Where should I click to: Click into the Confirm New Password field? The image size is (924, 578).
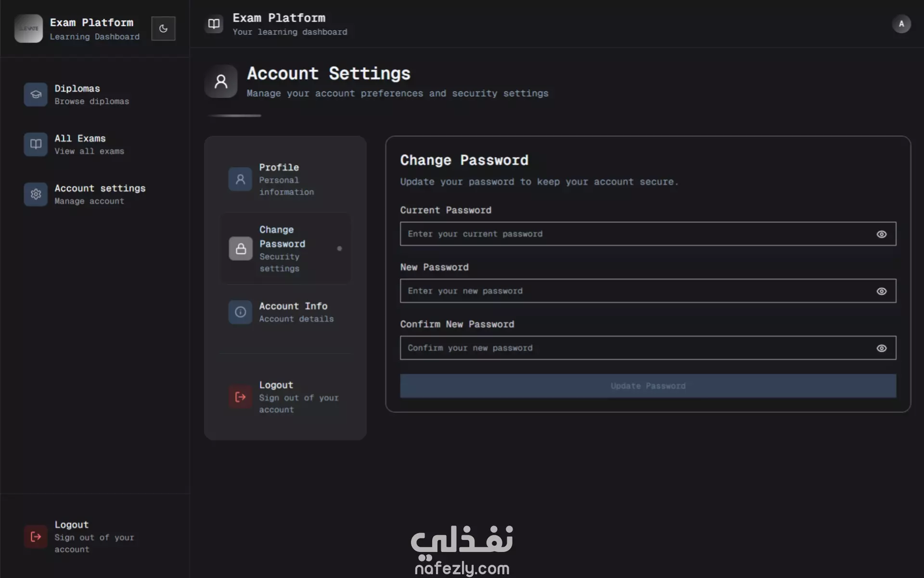click(635, 348)
